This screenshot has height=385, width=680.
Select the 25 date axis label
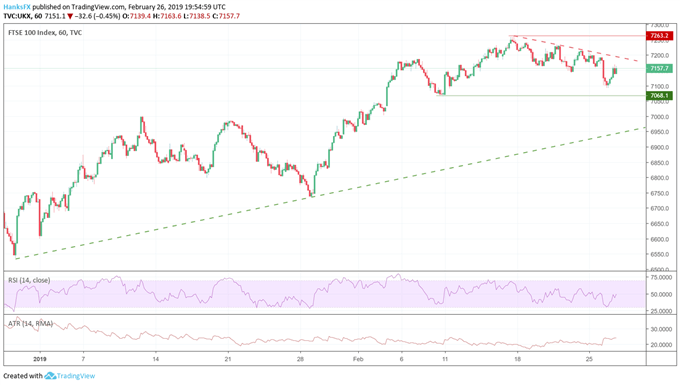click(589, 359)
